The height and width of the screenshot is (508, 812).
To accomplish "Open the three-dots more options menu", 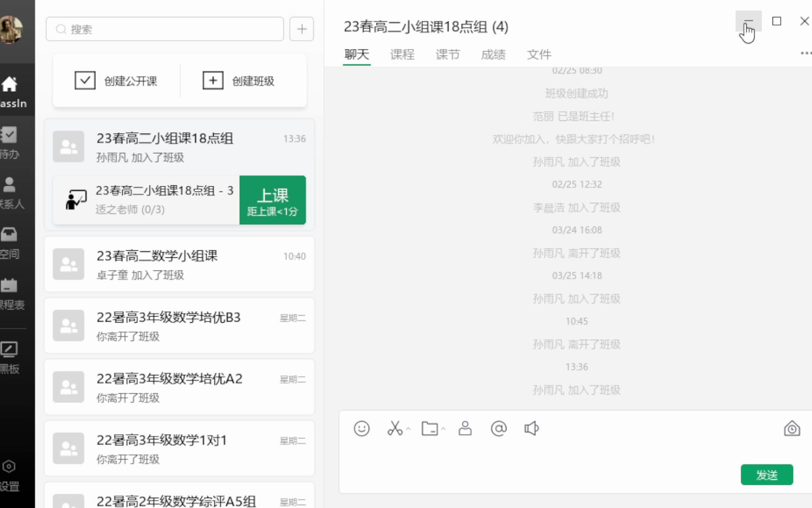I will [x=805, y=53].
